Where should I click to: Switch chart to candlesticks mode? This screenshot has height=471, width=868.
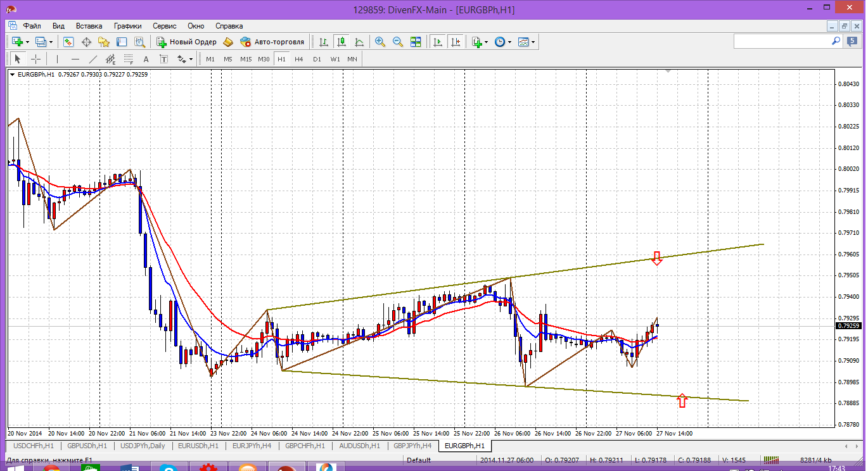tap(341, 42)
